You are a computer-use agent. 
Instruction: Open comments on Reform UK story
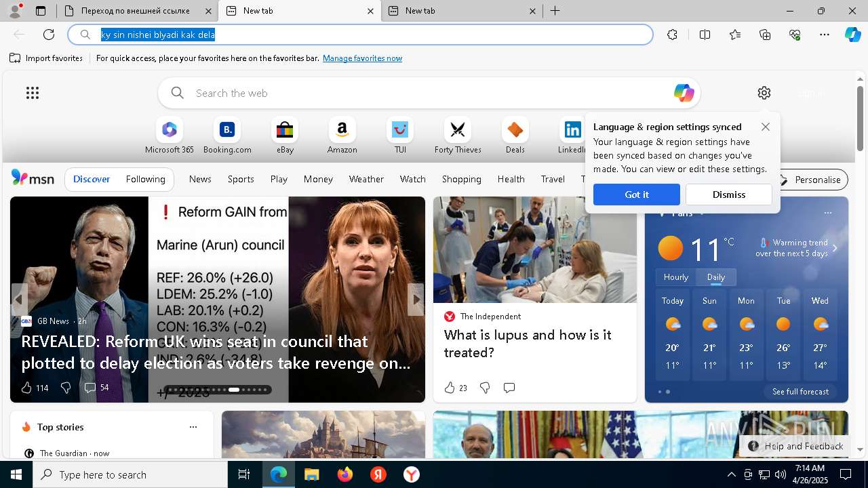90,388
